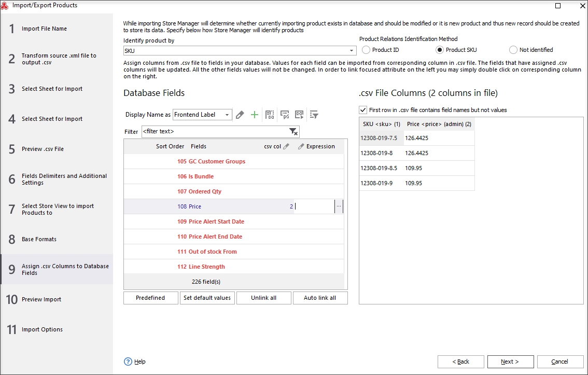Select the 112 Line Strength field row

click(x=234, y=266)
